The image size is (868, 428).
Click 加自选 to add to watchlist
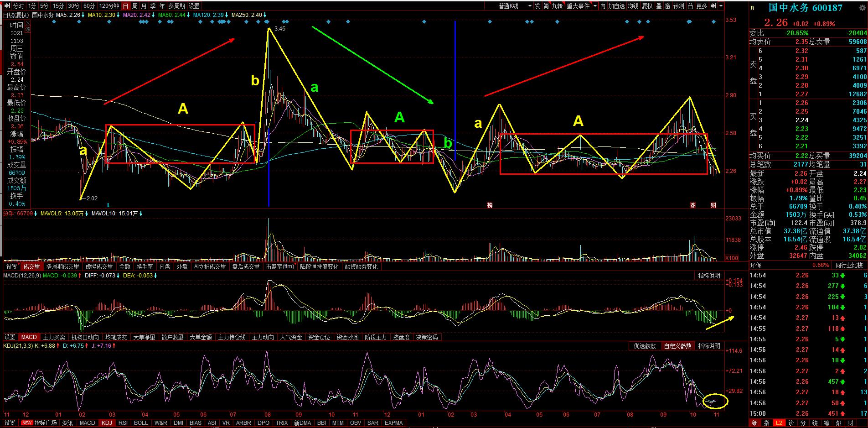(616, 6)
